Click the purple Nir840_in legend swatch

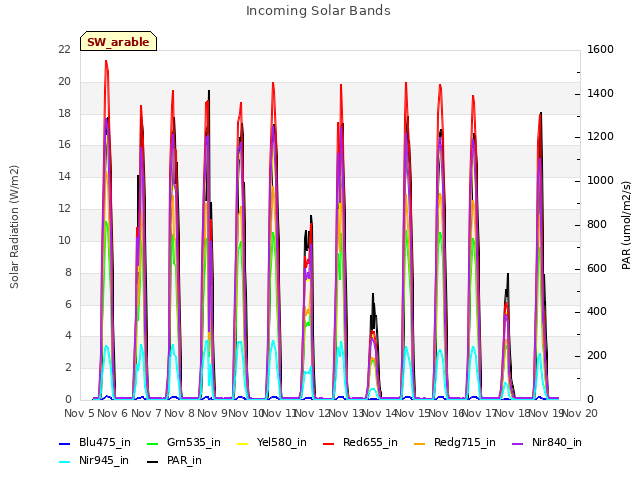tap(518, 444)
